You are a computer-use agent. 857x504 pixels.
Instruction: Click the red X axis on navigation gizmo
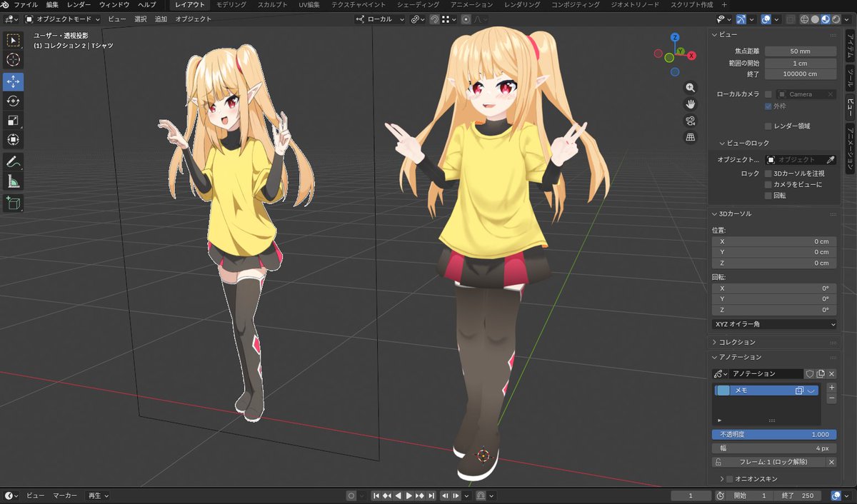(x=691, y=55)
